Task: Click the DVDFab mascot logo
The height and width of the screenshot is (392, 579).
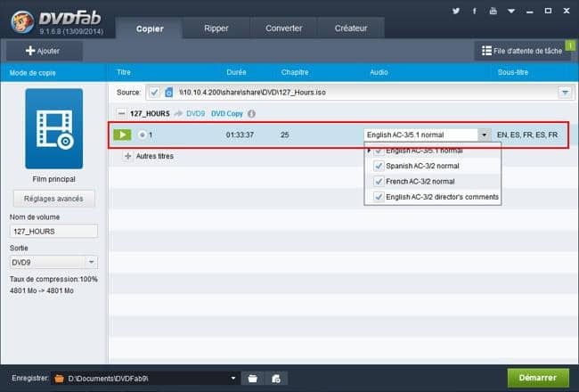Action: click(x=22, y=21)
